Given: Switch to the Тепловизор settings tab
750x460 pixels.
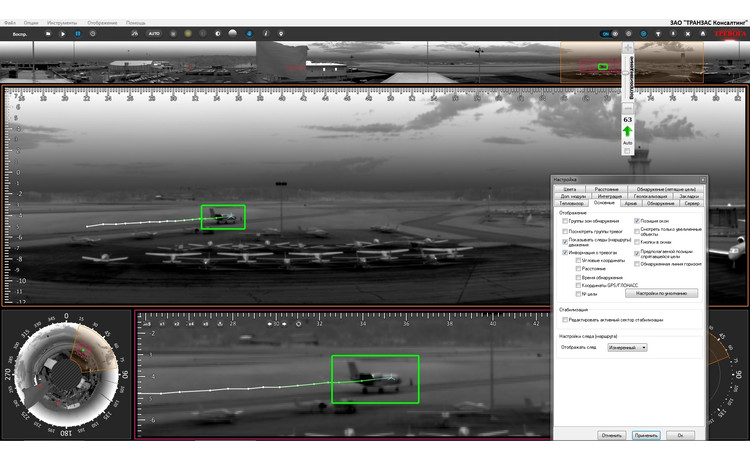Looking at the screenshot, I should [572, 203].
